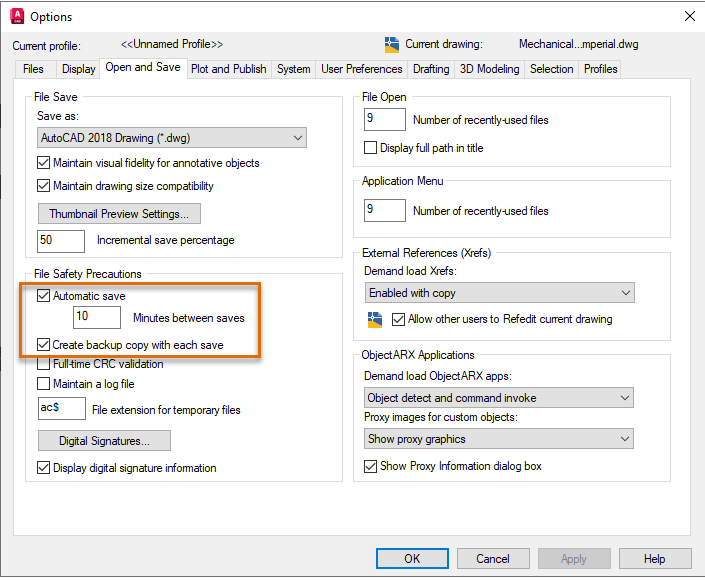The height and width of the screenshot is (580, 705).
Task: Open the Digital Signatures dialog button
Action: click(104, 441)
